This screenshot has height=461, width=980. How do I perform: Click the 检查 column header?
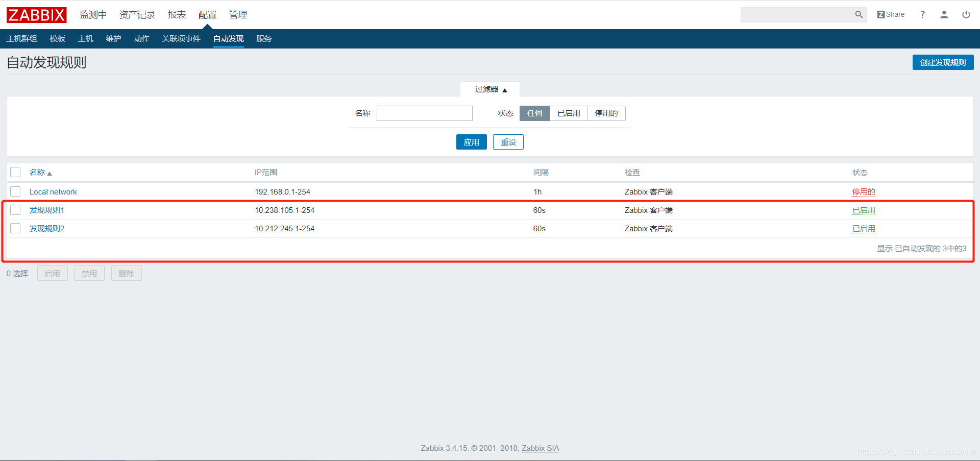click(x=632, y=173)
